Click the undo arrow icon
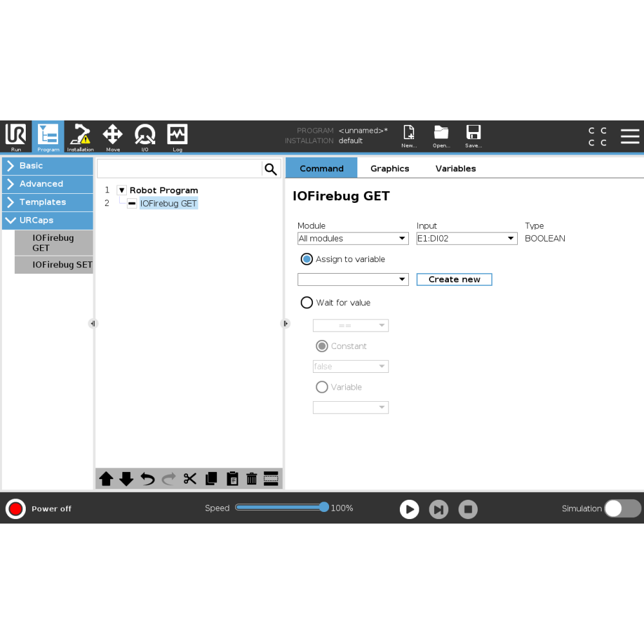 [147, 478]
